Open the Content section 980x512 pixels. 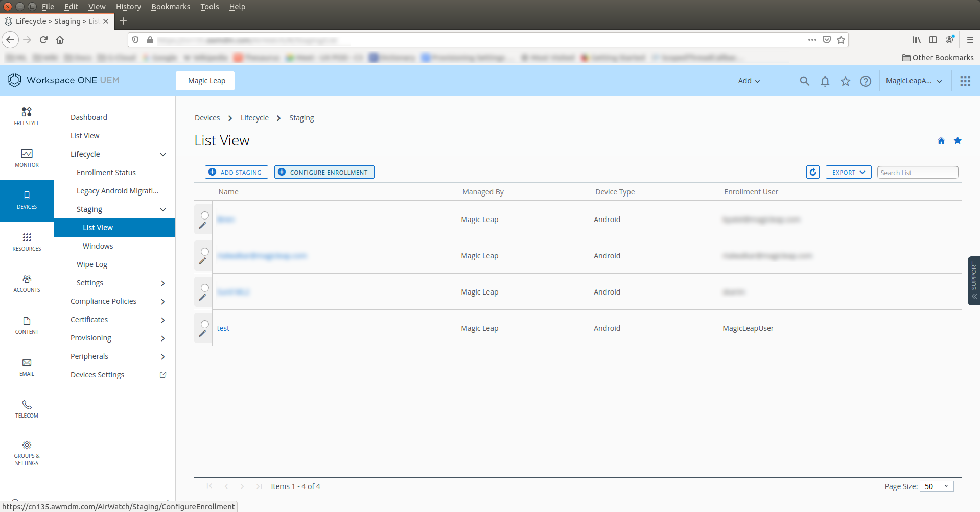(x=27, y=326)
